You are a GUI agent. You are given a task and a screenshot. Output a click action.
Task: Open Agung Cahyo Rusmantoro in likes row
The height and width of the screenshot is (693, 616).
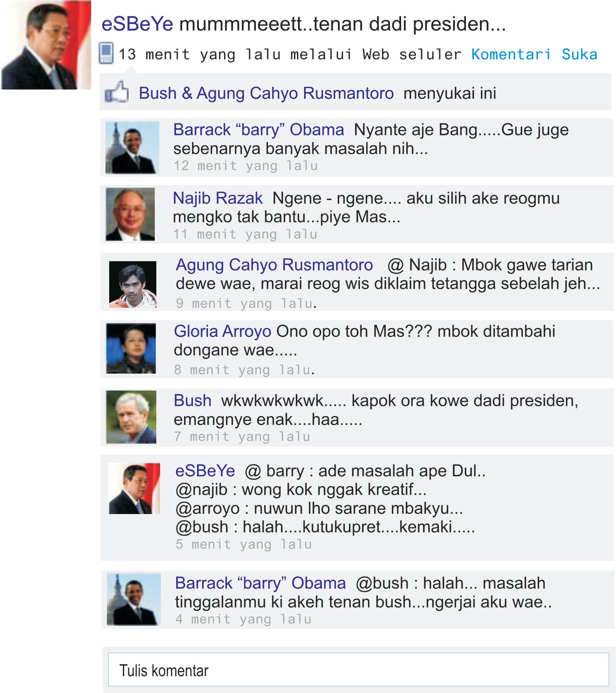tap(295, 93)
